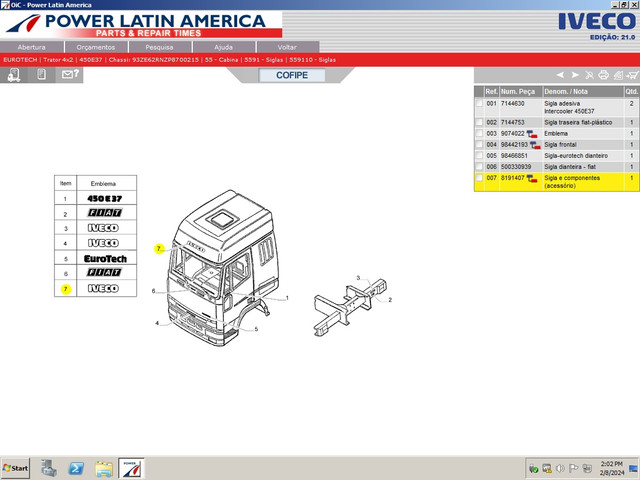Click the Qtd. column header
640x480 pixels.
631,91
